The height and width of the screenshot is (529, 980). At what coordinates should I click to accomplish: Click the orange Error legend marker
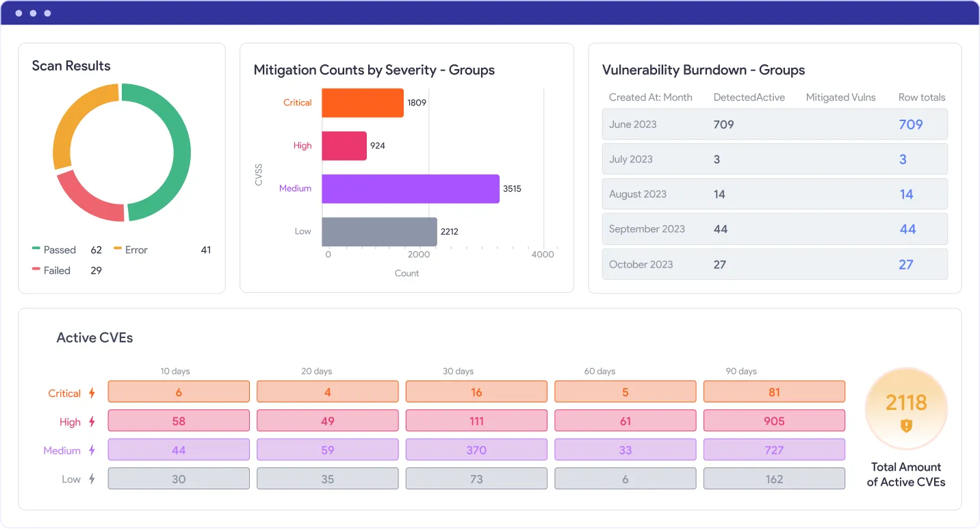118,248
